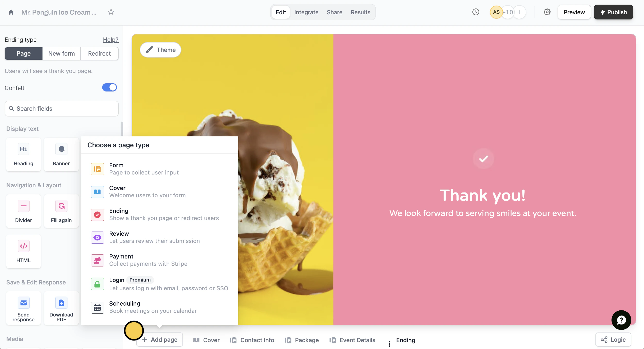
Task: Select Redirect ending type
Action: pos(99,53)
